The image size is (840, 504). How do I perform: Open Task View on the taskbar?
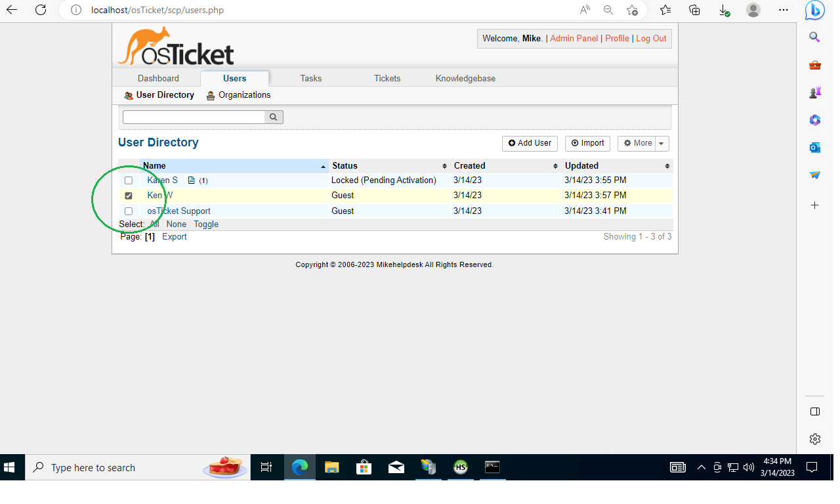266,467
